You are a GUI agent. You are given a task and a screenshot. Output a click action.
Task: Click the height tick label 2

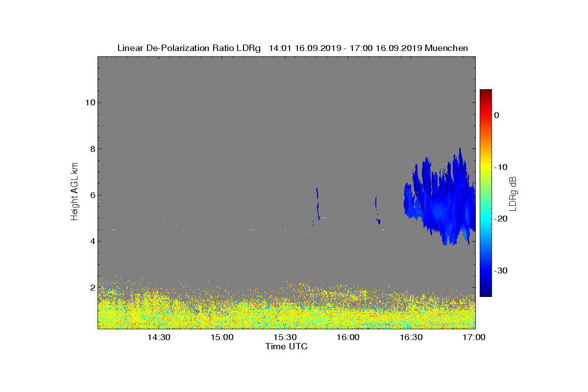(x=92, y=288)
